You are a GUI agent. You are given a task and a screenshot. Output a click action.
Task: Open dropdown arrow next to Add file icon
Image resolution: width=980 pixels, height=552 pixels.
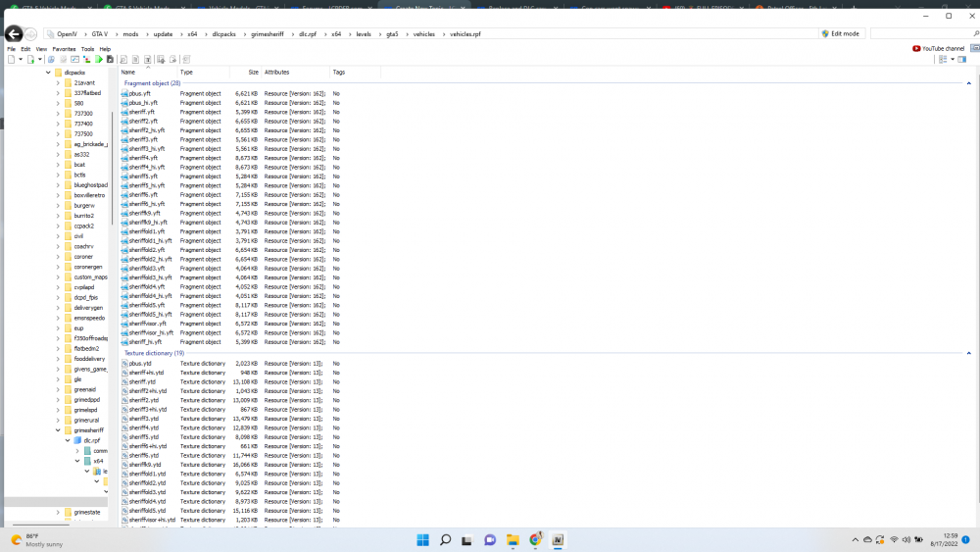(x=40, y=60)
